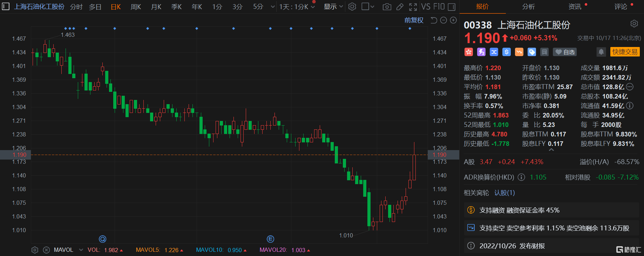Activate the drawing pencil tool
The height and width of the screenshot is (256, 644).
coord(400,7)
